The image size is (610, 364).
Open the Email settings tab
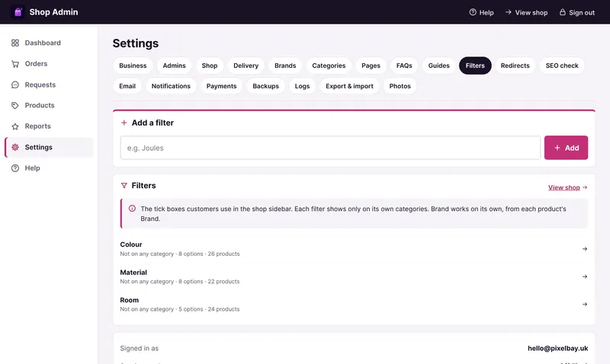pos(127,86)
